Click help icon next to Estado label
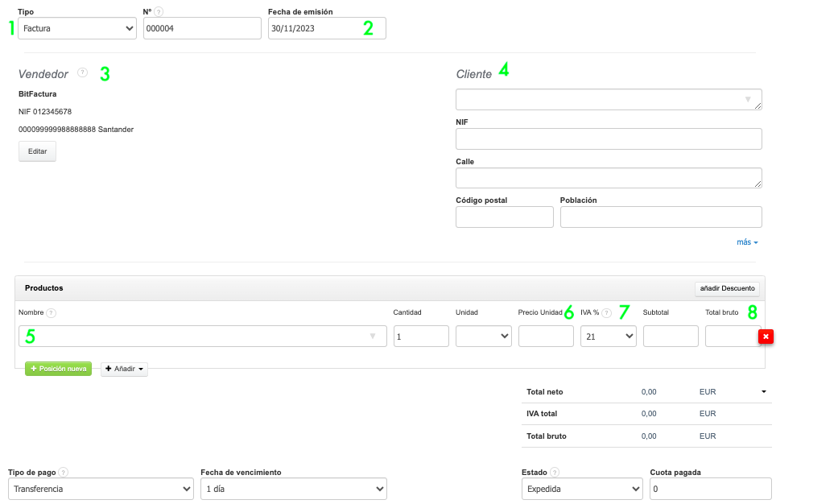 coord(555,472)
